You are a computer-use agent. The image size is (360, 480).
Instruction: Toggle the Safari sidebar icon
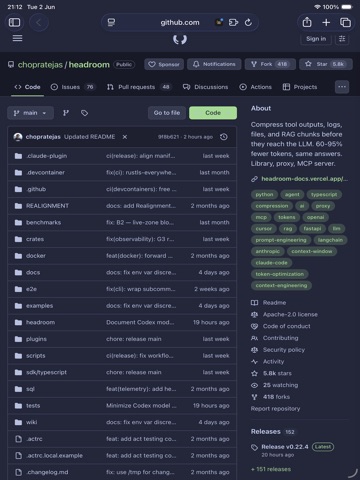(x=14, y=22)
